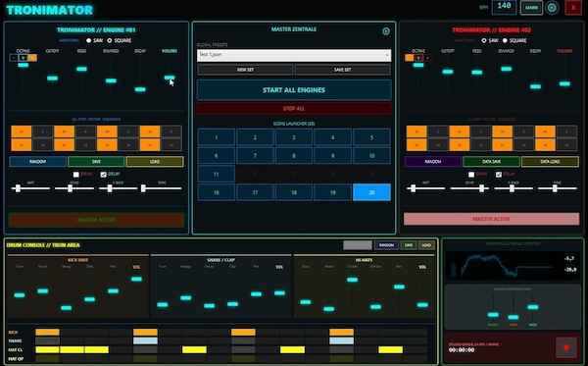Toggle DELAY checkbox in Engine #02
This screenshot has height=366, width=588.
point(499,175)
